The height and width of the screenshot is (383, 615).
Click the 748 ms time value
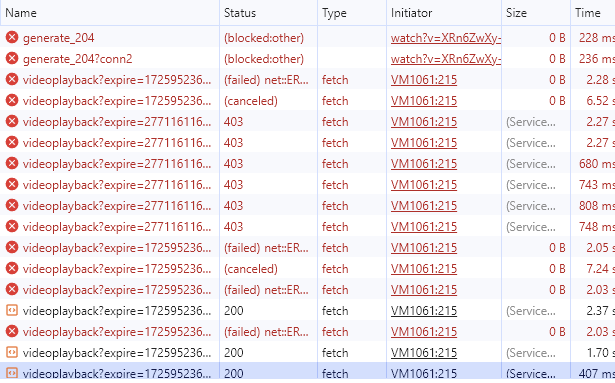597,227
